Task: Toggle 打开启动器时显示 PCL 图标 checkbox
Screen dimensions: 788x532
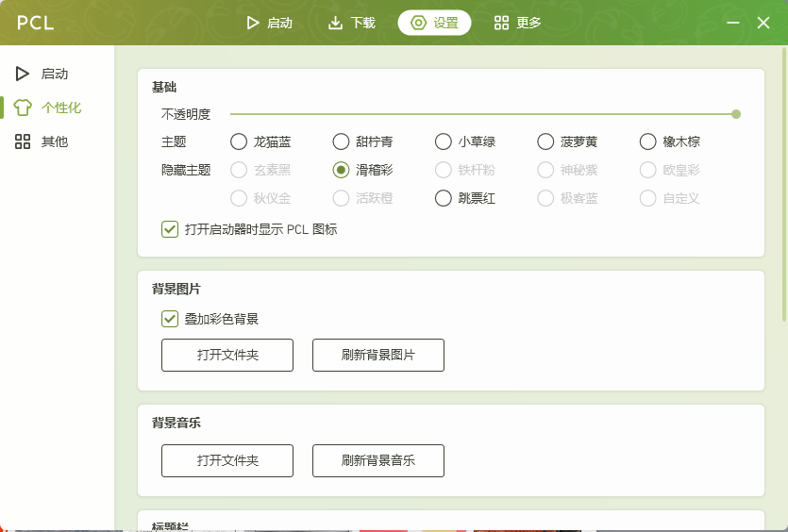Action: point(170,229)
